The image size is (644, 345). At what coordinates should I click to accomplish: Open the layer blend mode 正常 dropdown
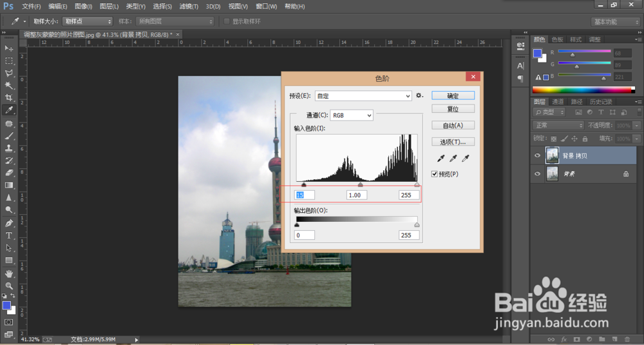pos(558,125)
